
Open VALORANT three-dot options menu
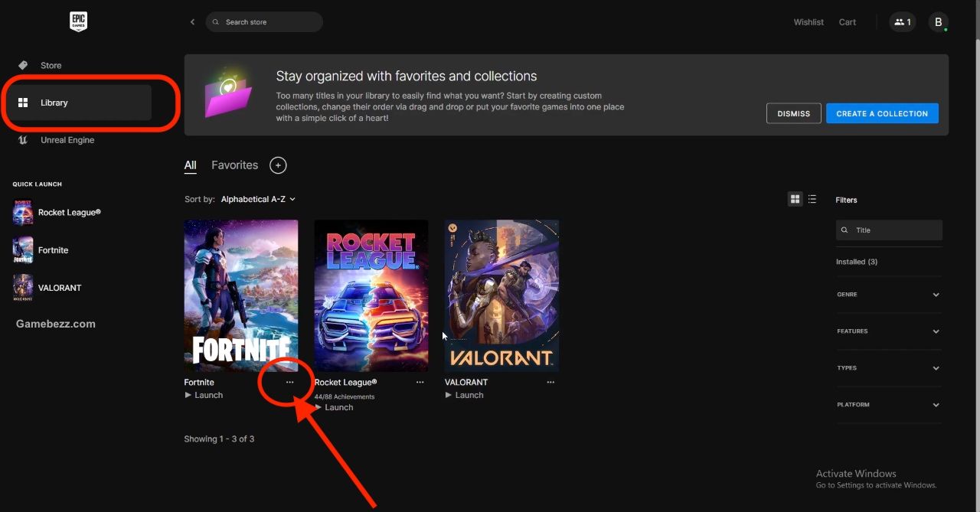[550, 382]
